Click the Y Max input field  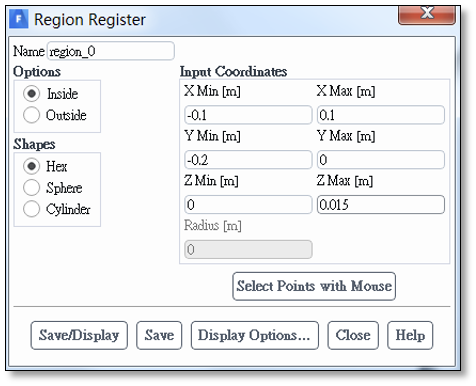pyautogui.click(x=381, y=160)
